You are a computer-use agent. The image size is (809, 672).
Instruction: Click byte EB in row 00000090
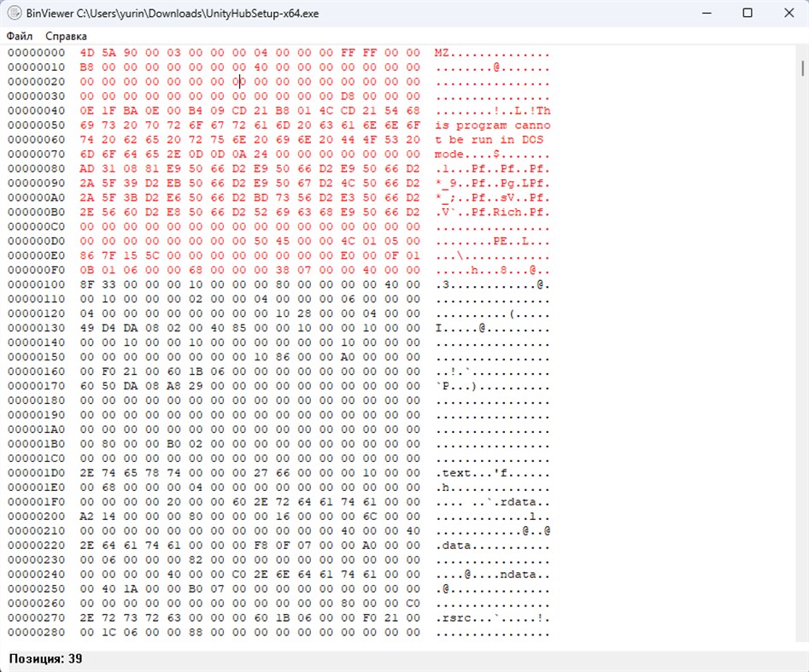(174, 183)
